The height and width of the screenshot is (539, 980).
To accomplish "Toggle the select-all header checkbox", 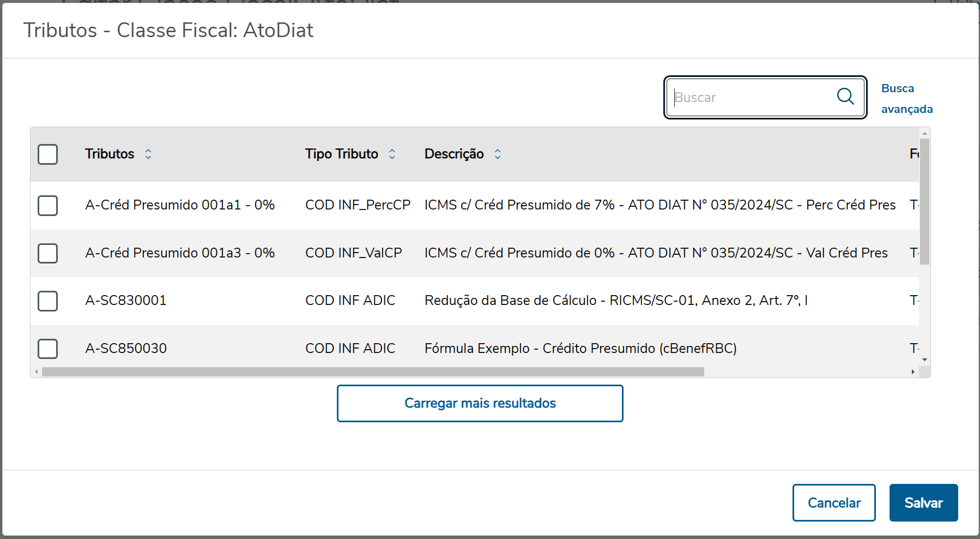I will coord(48,154).
